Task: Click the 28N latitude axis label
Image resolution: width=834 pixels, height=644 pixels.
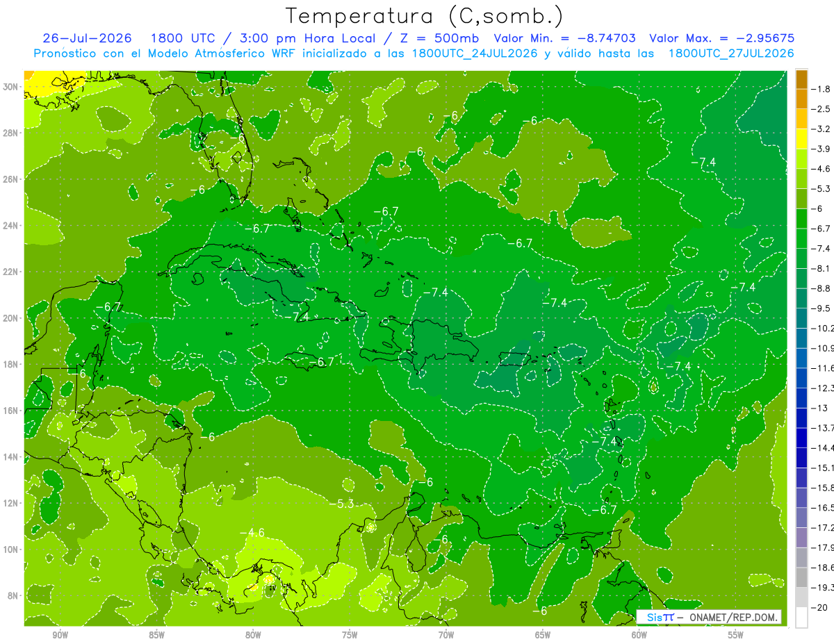Action: click(10, 133)
